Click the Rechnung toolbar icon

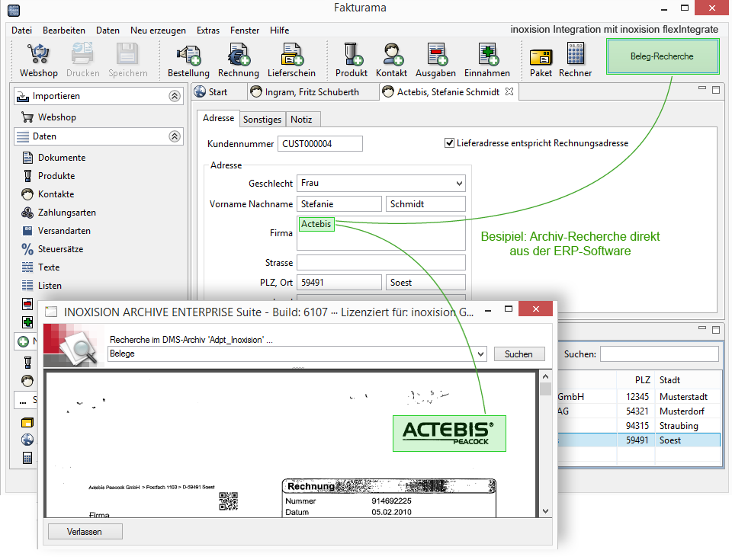tap(238, 59)
